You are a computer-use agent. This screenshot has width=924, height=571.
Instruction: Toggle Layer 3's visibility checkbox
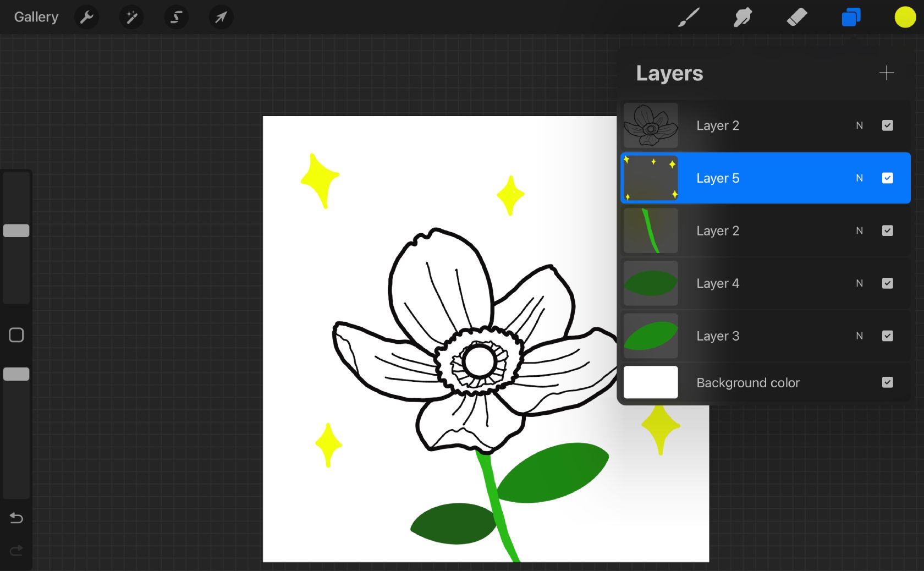(x=887, y=336)
